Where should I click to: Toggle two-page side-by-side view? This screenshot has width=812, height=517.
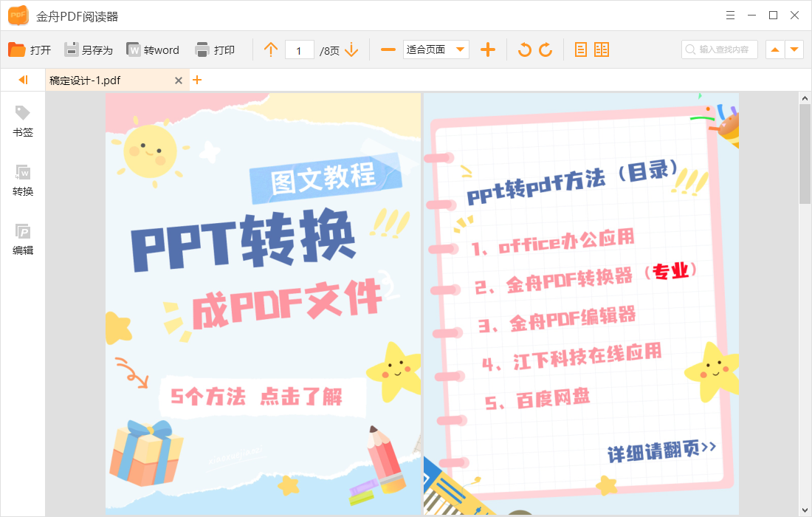tap(602, 49)
